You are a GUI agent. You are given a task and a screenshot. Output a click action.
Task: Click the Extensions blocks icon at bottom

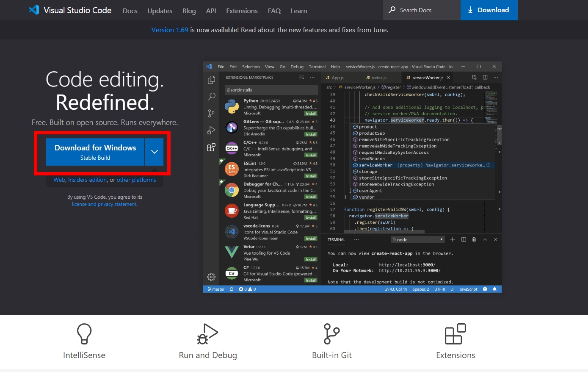click(455, 334)
